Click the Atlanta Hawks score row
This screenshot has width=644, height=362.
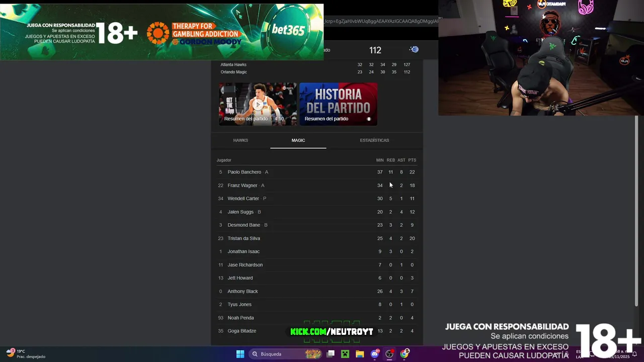coord(316,64)
